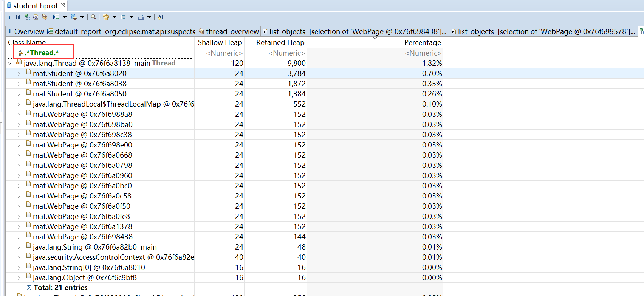Select the thread_overview tab
The width and height of the screenshot is (644, 296).
(x=229, y=31)
